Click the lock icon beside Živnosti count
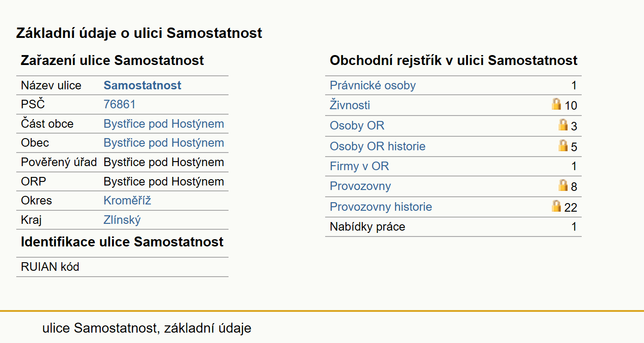This screenshot has height=343, width=644. pos(556,104)
